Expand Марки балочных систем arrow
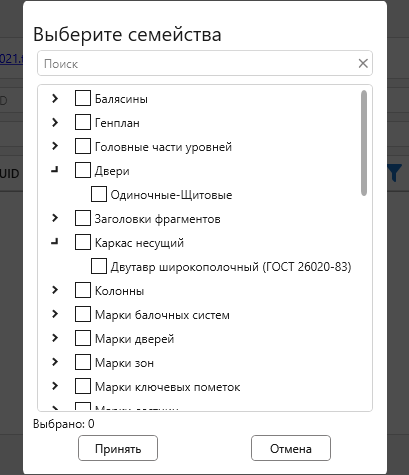The image size is (409, 475). tap(55, 314)
